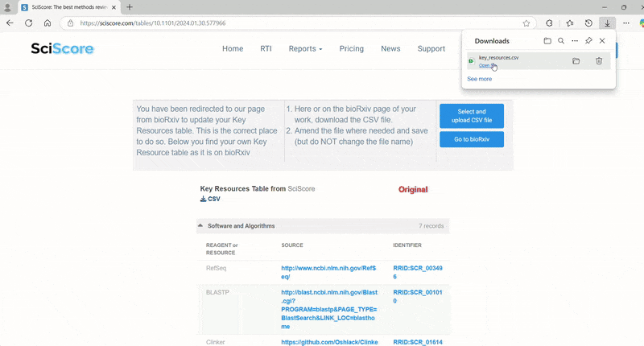The image size is (644, 346).
Task: Select the SciScore browser tab
Action: 69,7
